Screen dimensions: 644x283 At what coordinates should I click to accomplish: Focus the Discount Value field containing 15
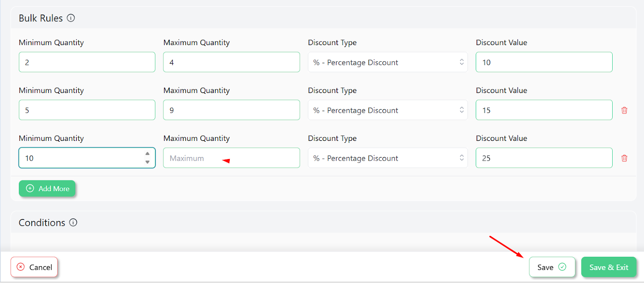click(x=544, y=110)
